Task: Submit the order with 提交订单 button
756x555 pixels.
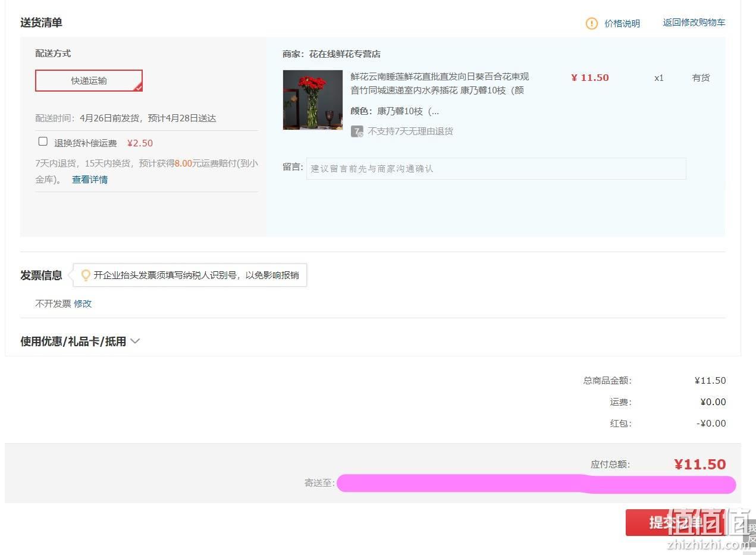Action: coord(675,522)
